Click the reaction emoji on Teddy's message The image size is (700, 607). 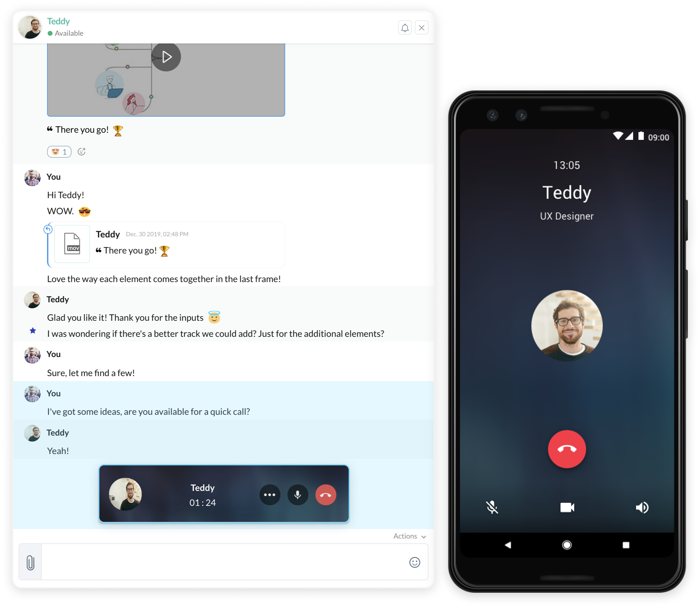pos(59,151)
